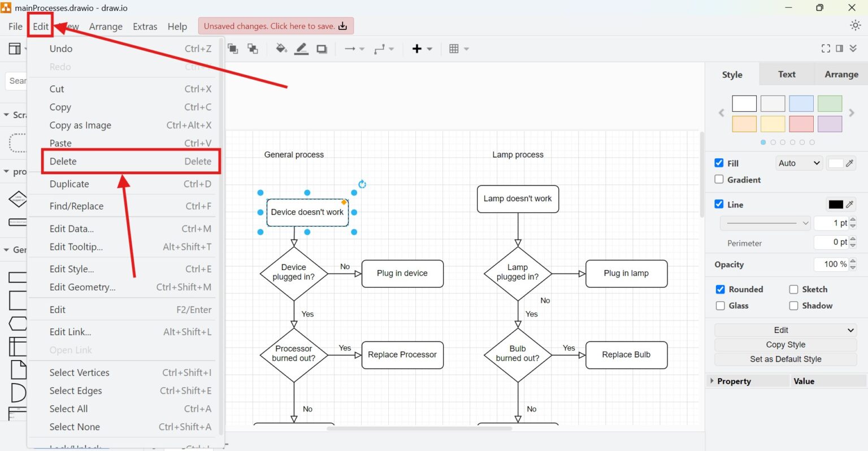Click Set as Default Style button

click(785, 359)
